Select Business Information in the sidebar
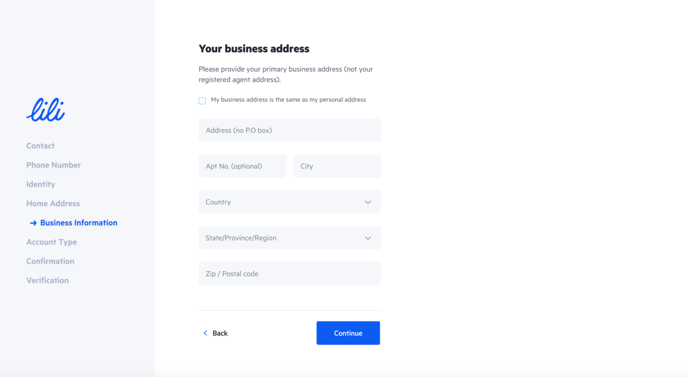Screen dimensions: 688x377 (79, 223)
